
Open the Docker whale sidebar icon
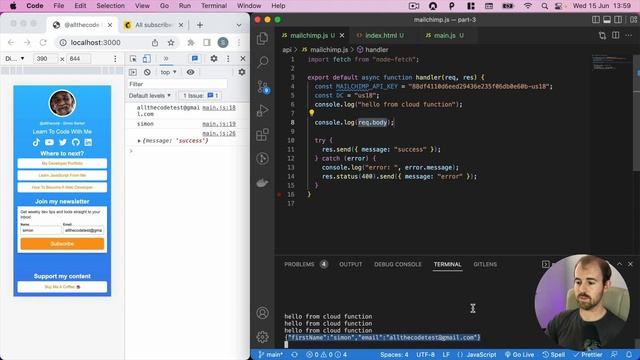[x=262, y=182]
